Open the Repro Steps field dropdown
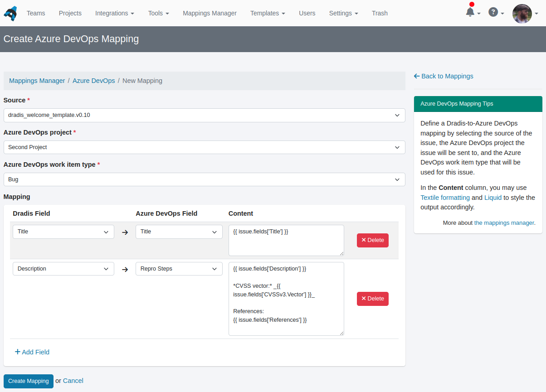 tap(179, 269)
